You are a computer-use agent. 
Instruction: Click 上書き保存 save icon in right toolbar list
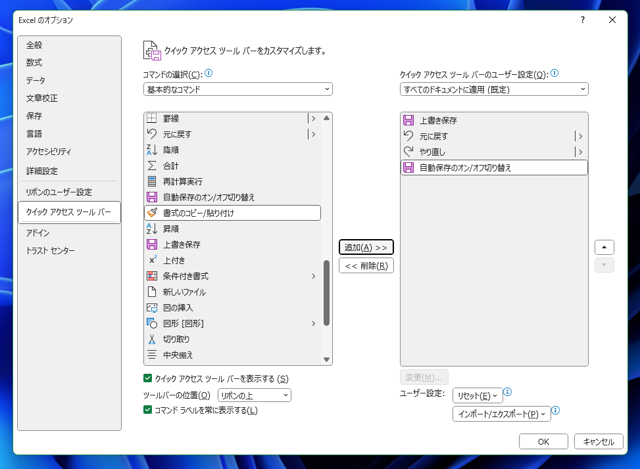(409, 120)
